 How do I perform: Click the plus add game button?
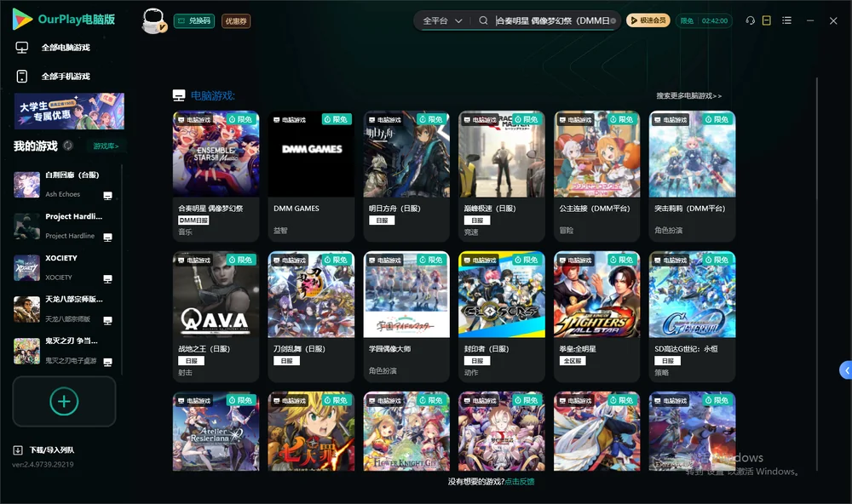pos(64,402)
